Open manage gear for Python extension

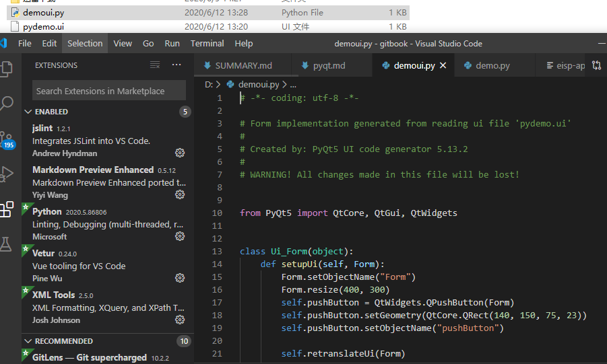(180, 236)
